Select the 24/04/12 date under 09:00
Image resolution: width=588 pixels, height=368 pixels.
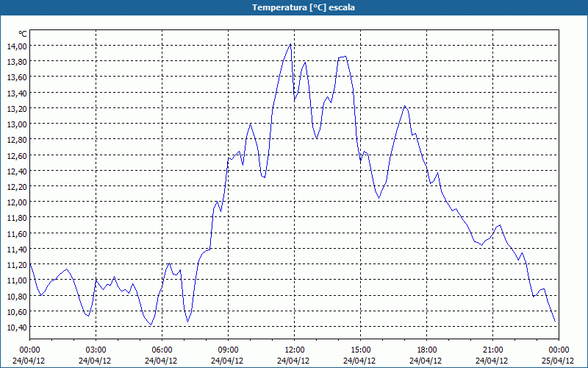[x=227, y=361]
